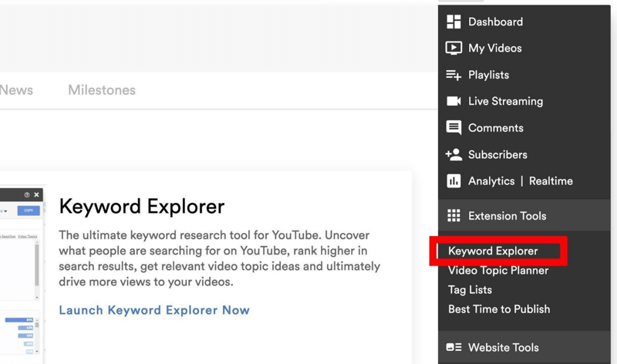617x364 pixels.
Task: Open Video Topic Planner
Action: click(x=498, y=271)
